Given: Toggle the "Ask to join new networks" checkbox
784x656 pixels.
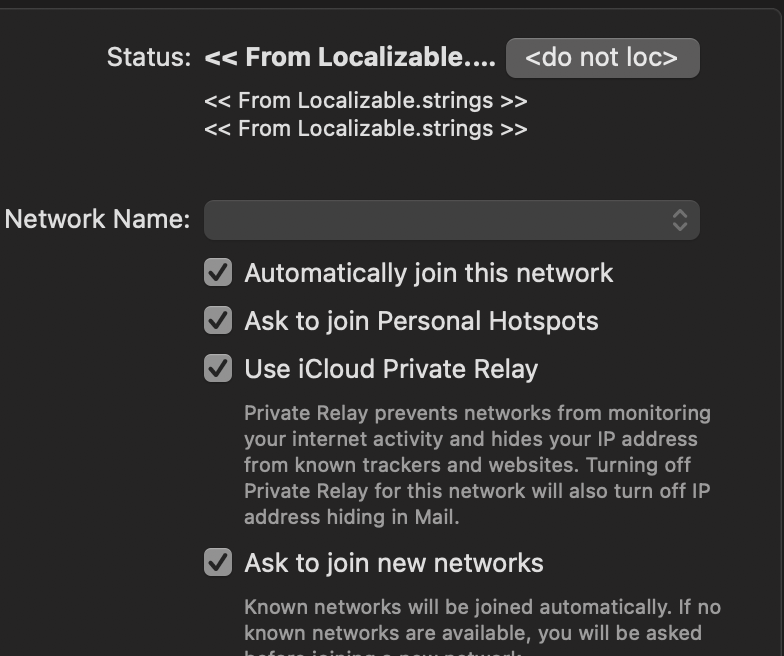Looking at the screenshot, I should coord(218,563).
